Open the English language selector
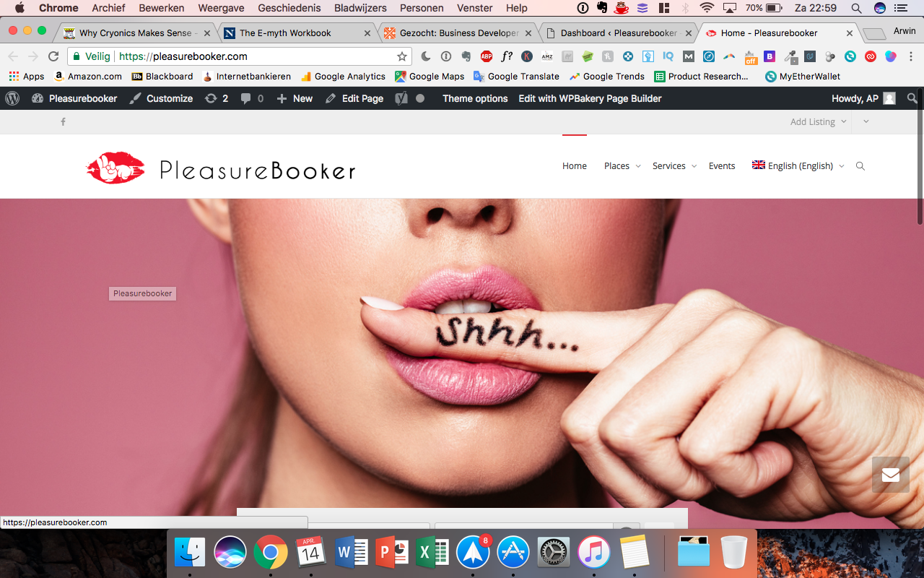 click(798, 166)
